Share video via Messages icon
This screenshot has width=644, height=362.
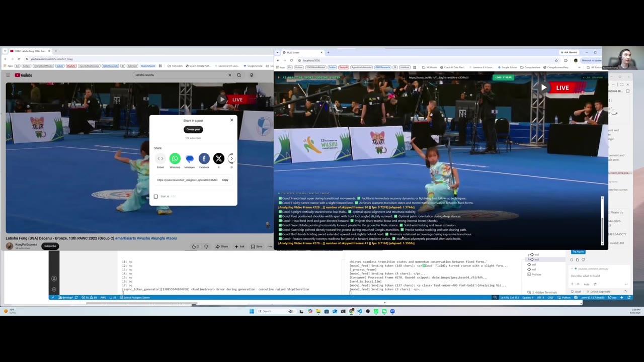tap(189, 159)
